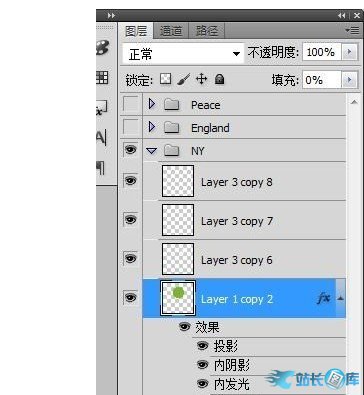Screen dimensions: 364x395
Task: Select the England group name
Action: click(210, 128)
